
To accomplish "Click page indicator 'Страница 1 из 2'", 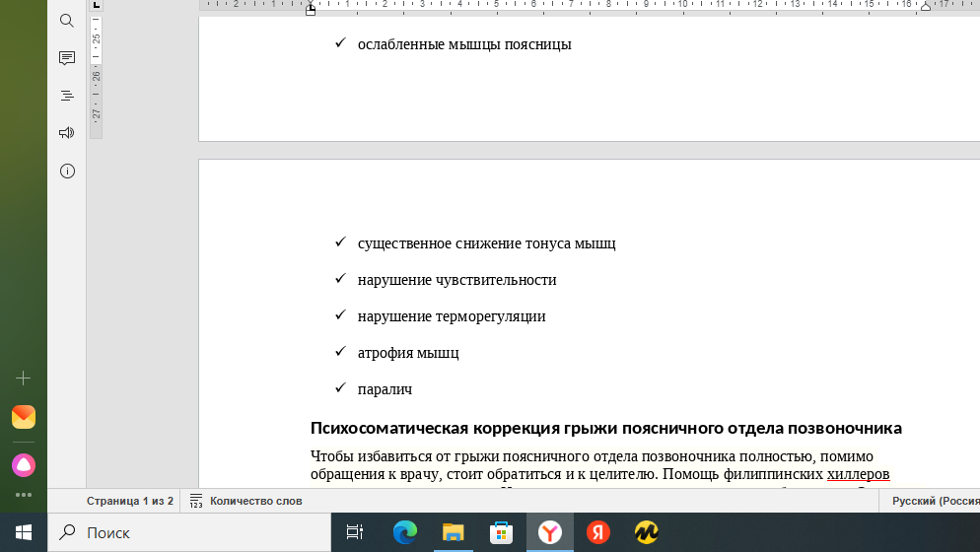I will [x=130, y=502].
